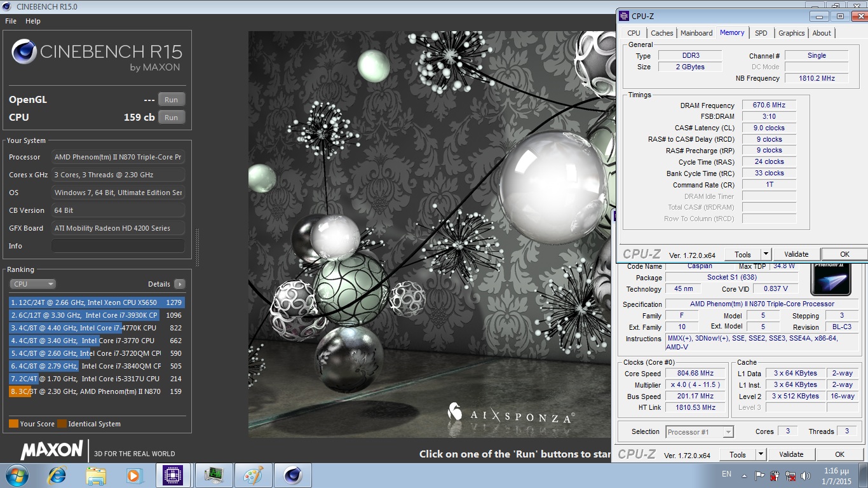The height and width of the screenshot is (488, 868).
Task: Click the AIXSPONZA logo in render
Action: (512, 414)
